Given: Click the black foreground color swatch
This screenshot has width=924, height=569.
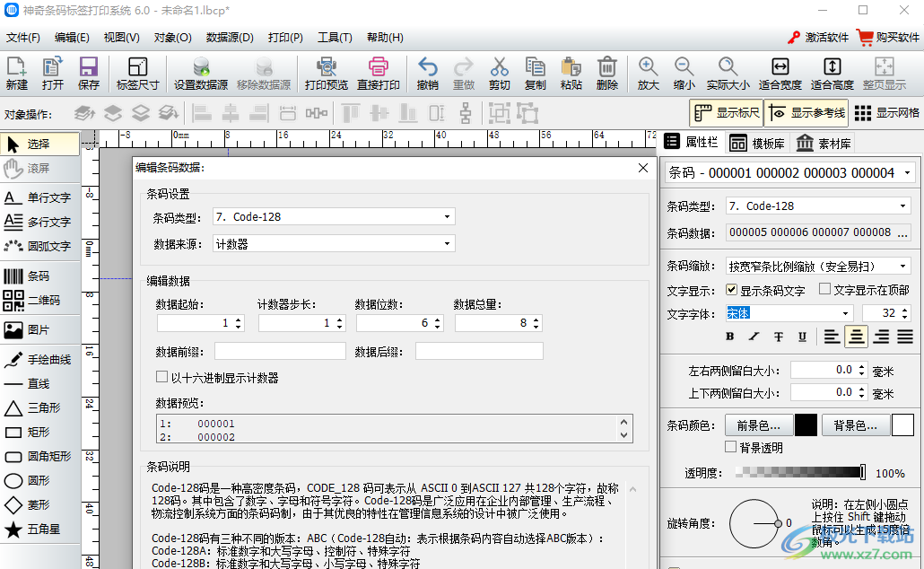Looking at the screenshot, I should point(806,425).
